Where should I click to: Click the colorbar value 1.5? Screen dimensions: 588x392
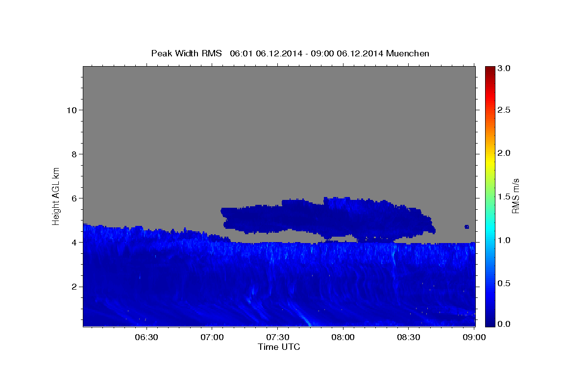pyautogui.click(x=505, y=196)
